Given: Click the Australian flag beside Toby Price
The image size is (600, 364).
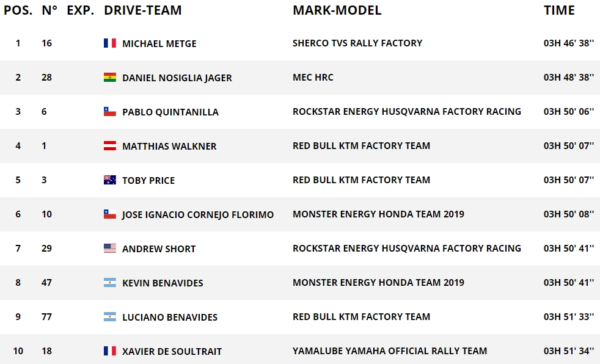Looking at the screenshot, I should [x=110, y=180].
